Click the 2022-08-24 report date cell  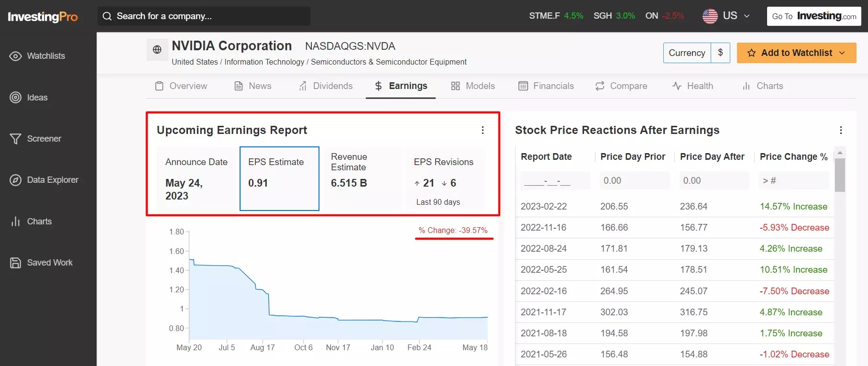pyautogui.click(x=544, y=249)
